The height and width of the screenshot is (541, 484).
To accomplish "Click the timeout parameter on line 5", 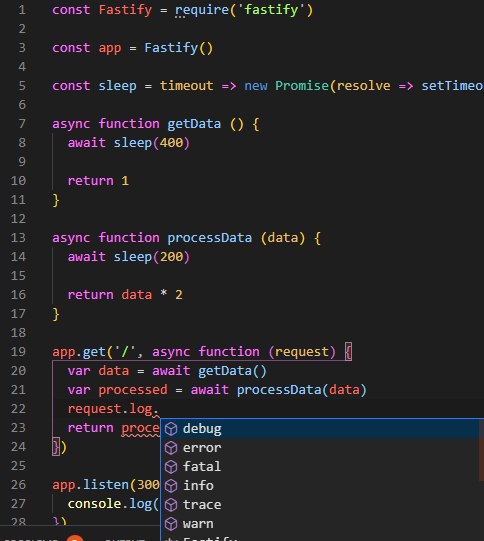I will tap(186, 86).
